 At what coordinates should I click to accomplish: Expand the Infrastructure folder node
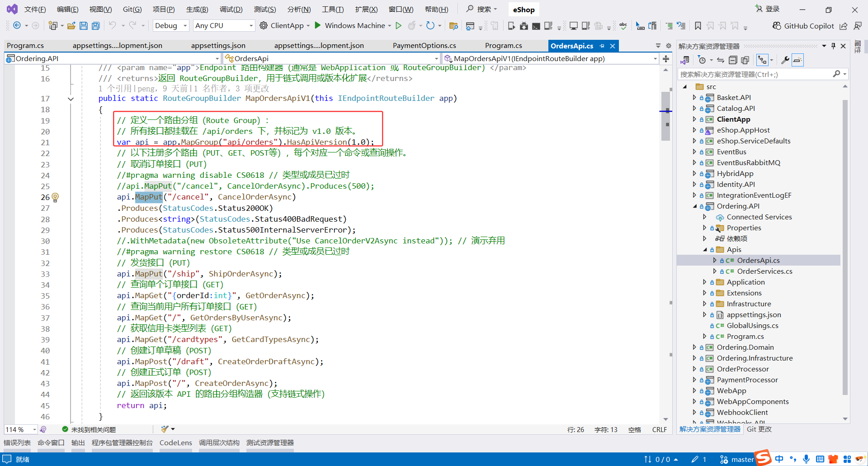[x=705, y=304]
